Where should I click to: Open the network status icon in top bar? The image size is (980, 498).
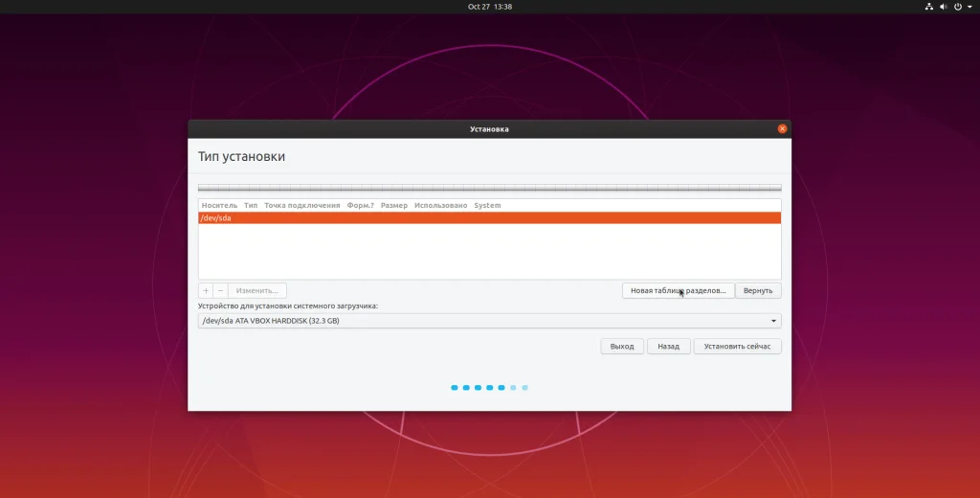coord(928,7)
